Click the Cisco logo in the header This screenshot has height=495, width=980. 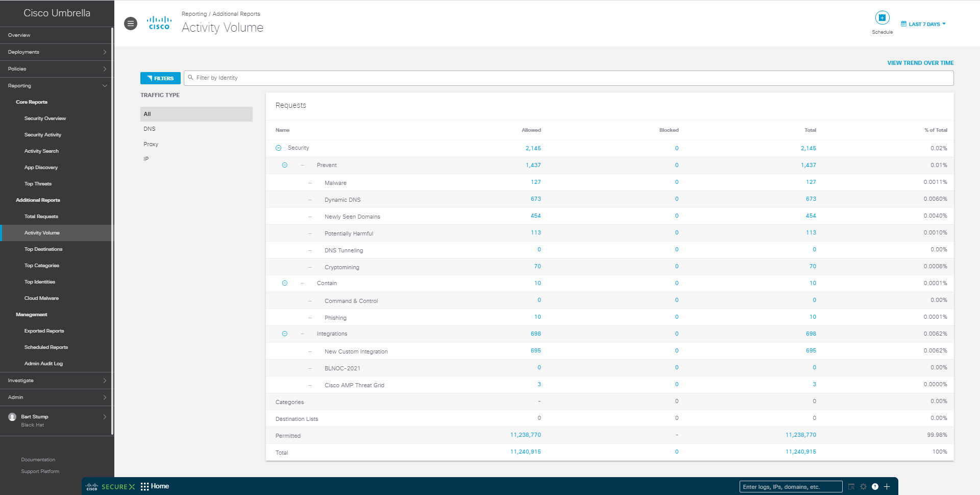coord(159,23)
